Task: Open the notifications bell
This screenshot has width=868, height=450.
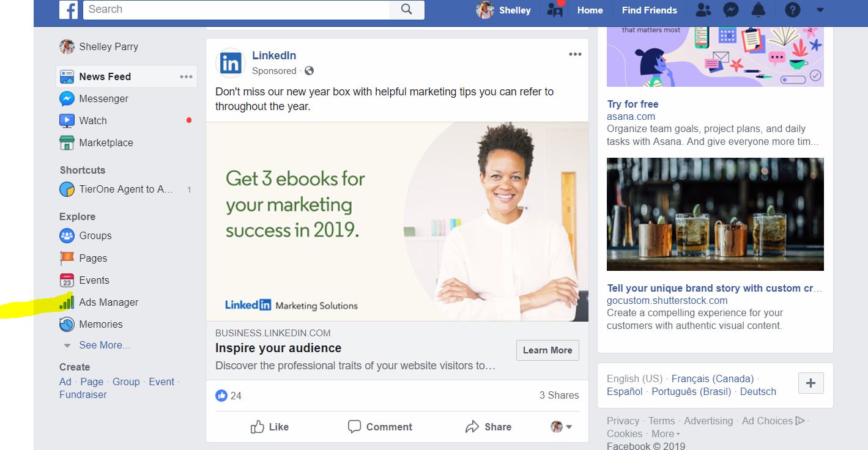Action: pyautogui.click(x=758, y=10)
